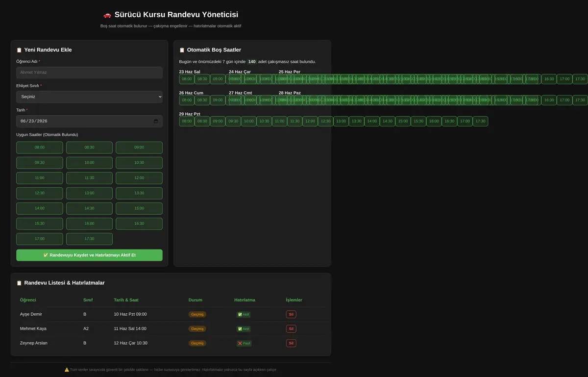Delete Ayşe Demir's appointment with Sil
Image resolution: width=588 pixels, height=377 pixels.
[x=291, y=315]
